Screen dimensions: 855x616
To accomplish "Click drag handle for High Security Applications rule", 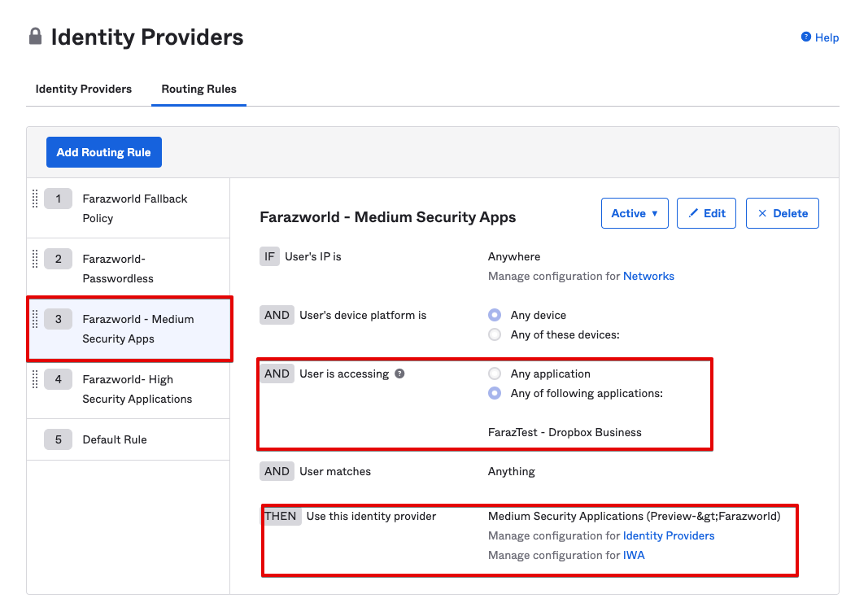I will [x=35, y=379].
